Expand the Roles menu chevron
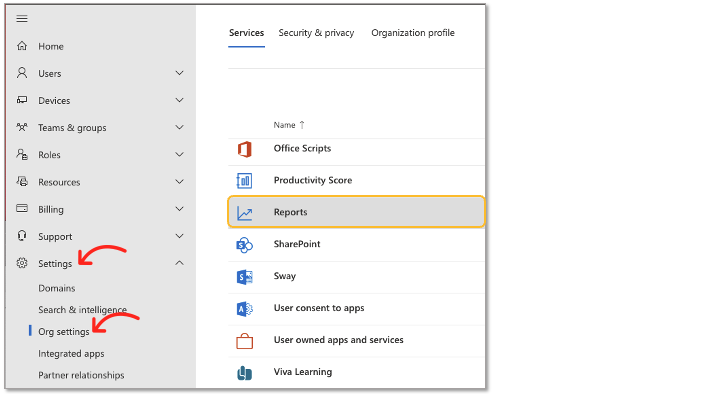The image size is (706, 394). click(179, 154)
